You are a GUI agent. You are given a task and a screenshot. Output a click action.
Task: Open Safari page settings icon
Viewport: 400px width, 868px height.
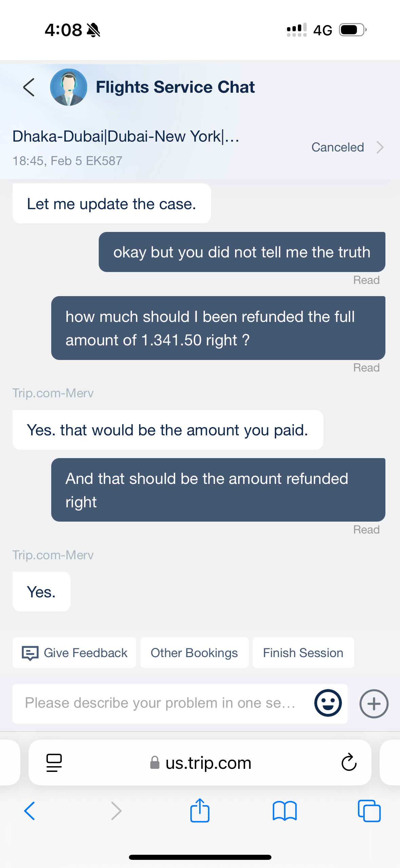[54, 763]
